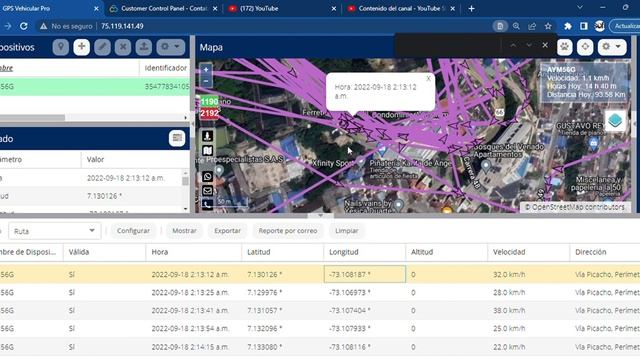Click the folded map icon on map sidebar
The height and width of the screenshot is (360, 640).
tap(207, 151)
